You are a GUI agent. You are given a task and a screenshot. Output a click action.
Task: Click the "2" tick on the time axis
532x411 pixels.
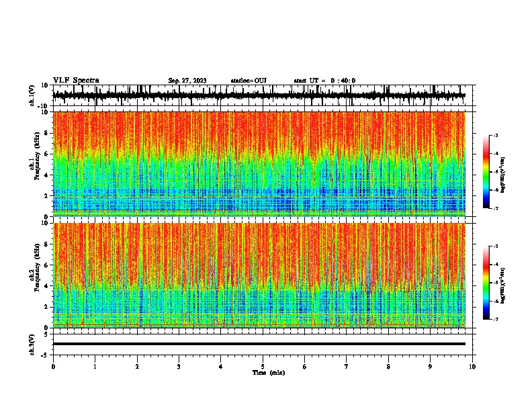click(137, 367)
